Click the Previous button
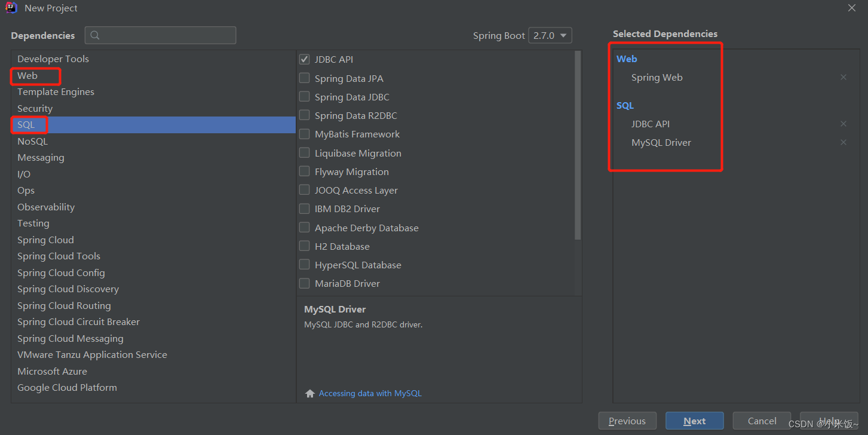 [627, 421]
